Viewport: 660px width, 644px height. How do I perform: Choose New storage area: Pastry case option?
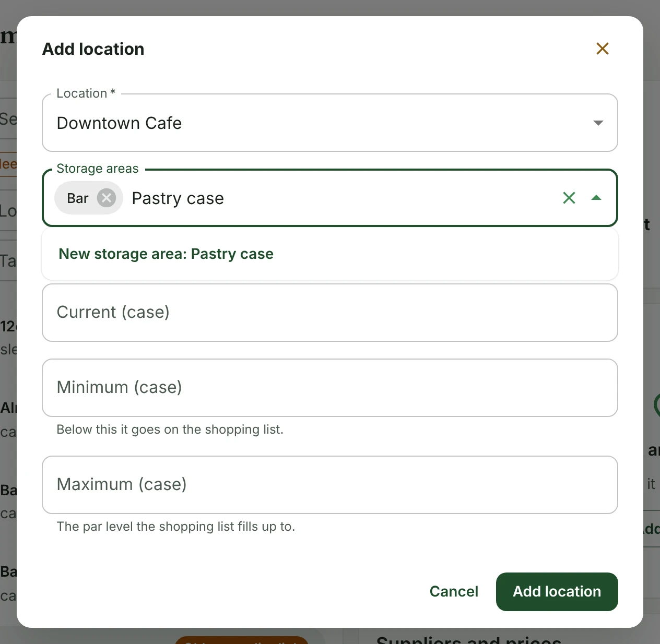click(x=330, y=254)
